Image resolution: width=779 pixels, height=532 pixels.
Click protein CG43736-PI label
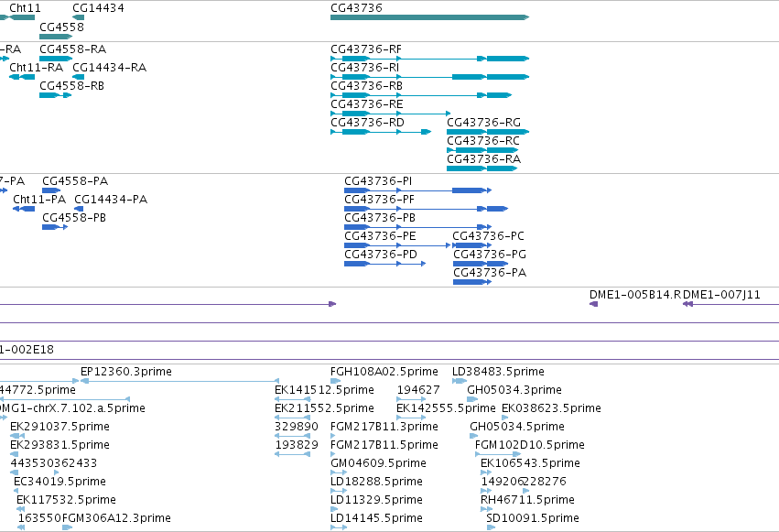[x=378, y=181]
